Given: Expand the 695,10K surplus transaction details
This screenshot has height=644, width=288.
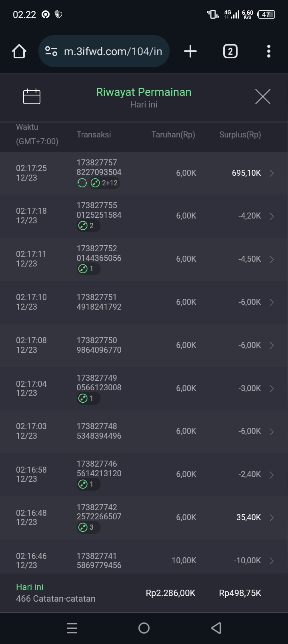Looking at the screenshot, I should pos(272,173).
